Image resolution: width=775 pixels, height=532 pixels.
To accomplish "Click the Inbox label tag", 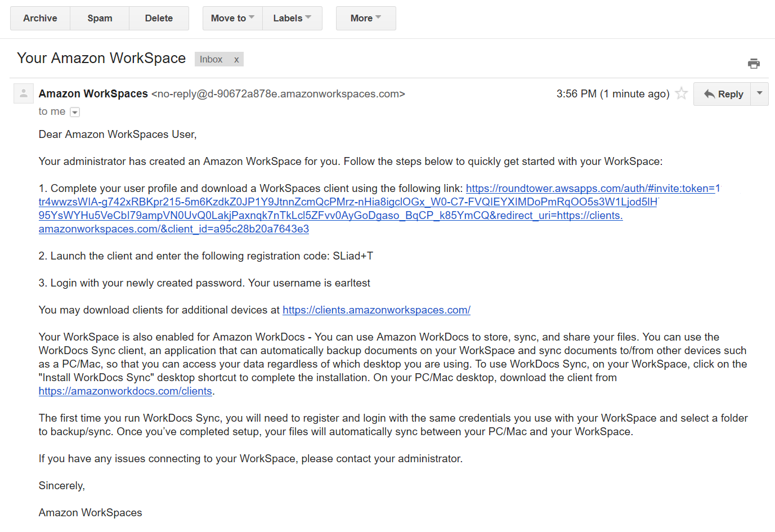I will (211, 59).
